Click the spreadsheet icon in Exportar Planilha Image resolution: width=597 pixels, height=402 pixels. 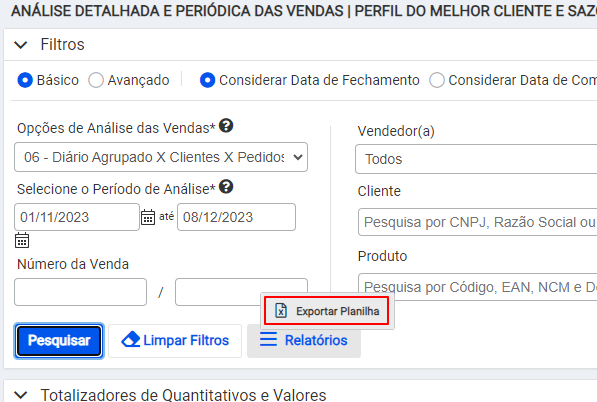pos(281,311)
